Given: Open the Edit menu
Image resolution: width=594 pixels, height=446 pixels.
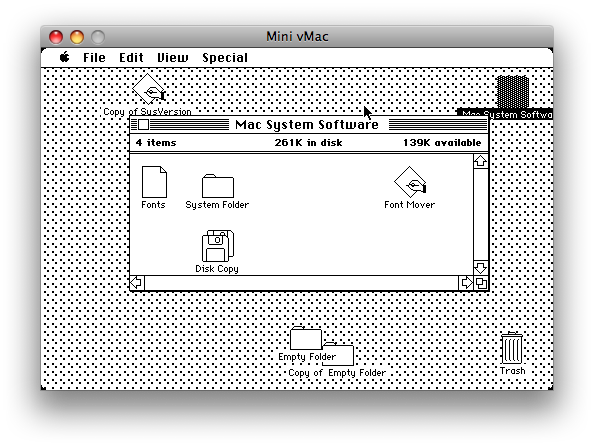Looking at the screenshot, I should 131,58.
